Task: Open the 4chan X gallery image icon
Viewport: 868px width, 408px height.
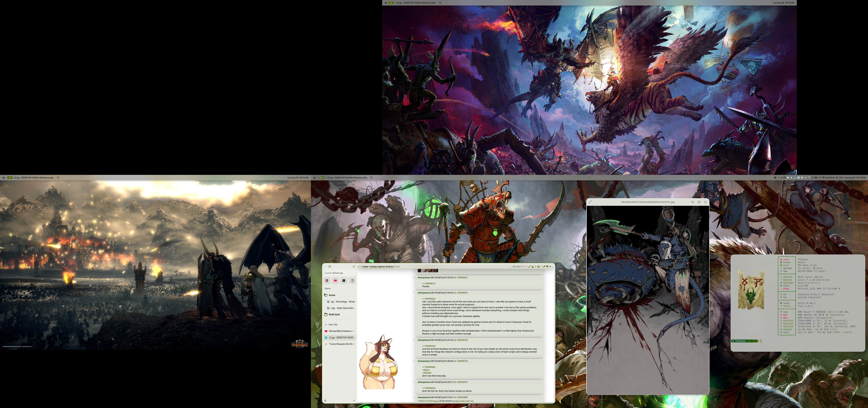Action: 538,266
